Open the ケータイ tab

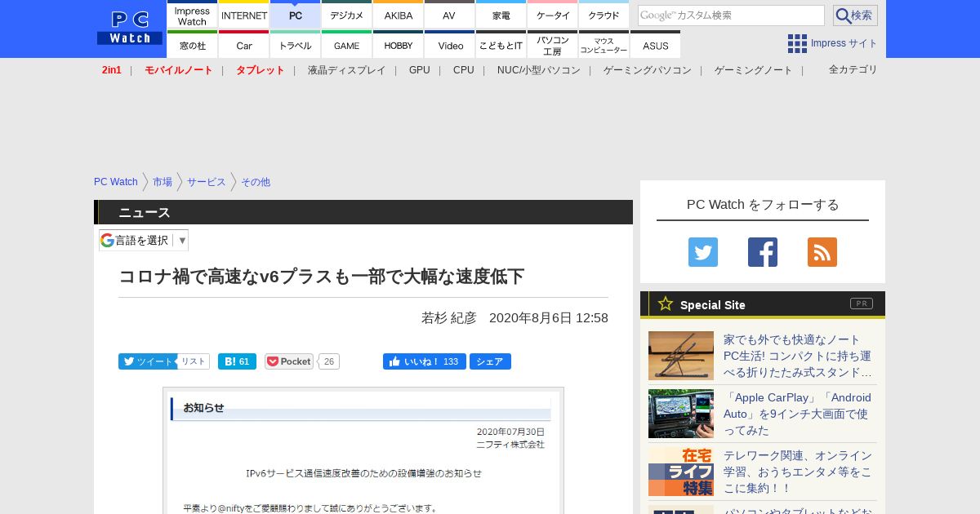tap(553, 15)
